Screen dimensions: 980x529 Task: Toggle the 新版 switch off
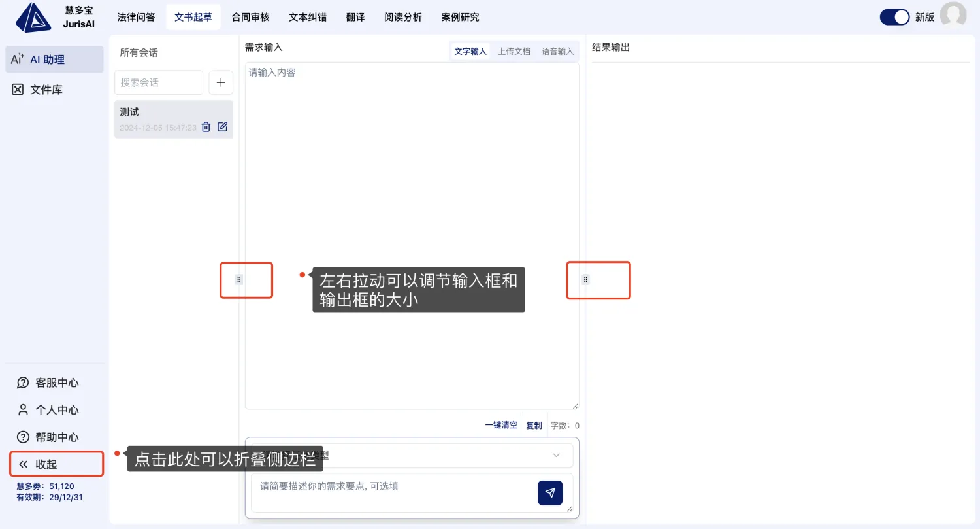[x=894, y=17]
